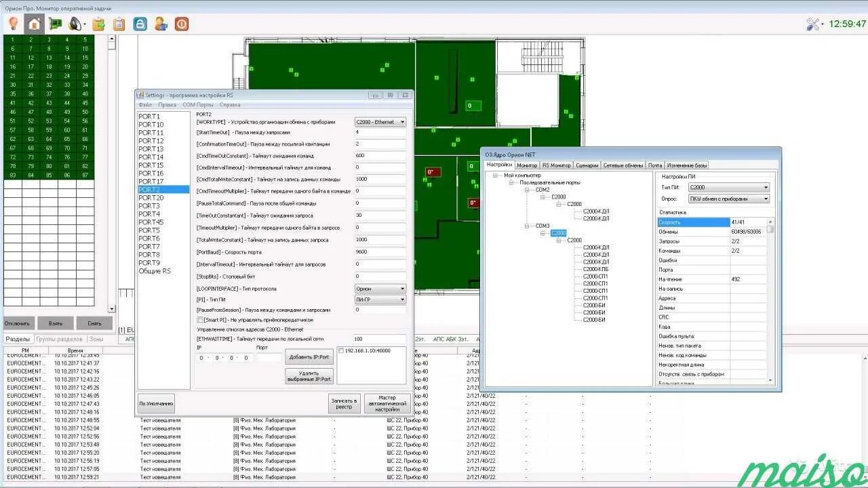Click the Добавить IP:Port button
This screenshot has width=868, height=488.
click(309, 357)
